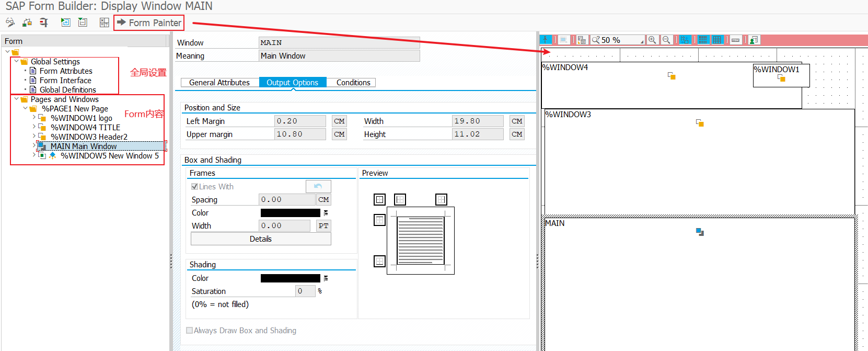Click the Zoom Out magnifier icon
The height and width of the screenshot is (351, 868).
click(x=666, y=40)
